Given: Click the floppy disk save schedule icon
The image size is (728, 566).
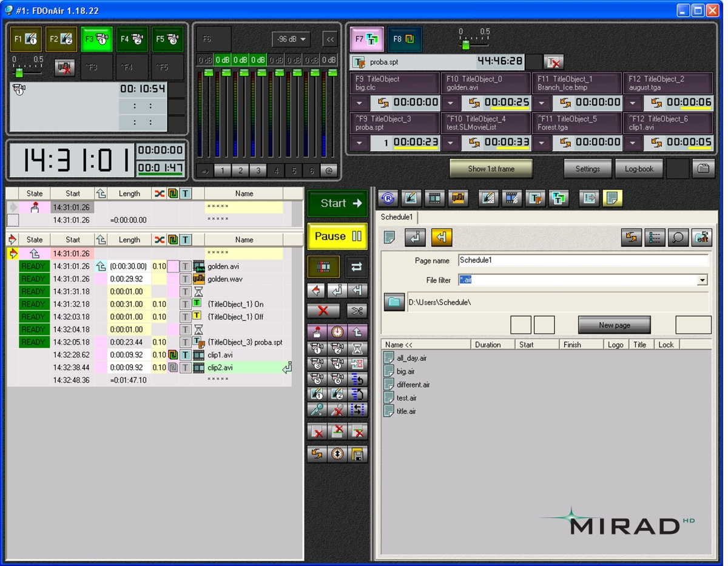Looking at the screenshot, I should point(358,454).
